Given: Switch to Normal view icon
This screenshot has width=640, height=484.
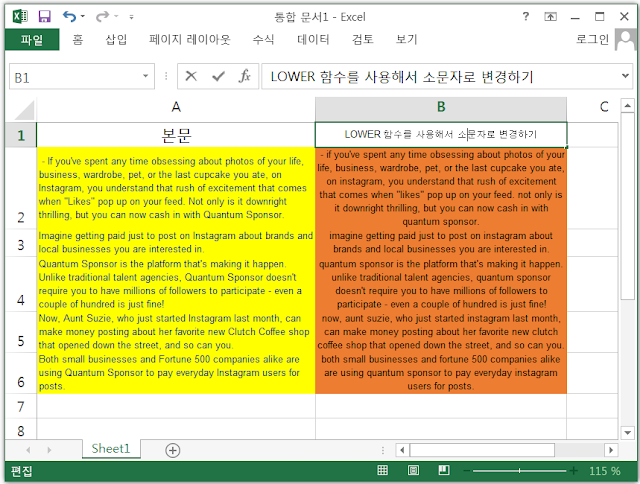Looking at the screenshot, I should (382, 471).
